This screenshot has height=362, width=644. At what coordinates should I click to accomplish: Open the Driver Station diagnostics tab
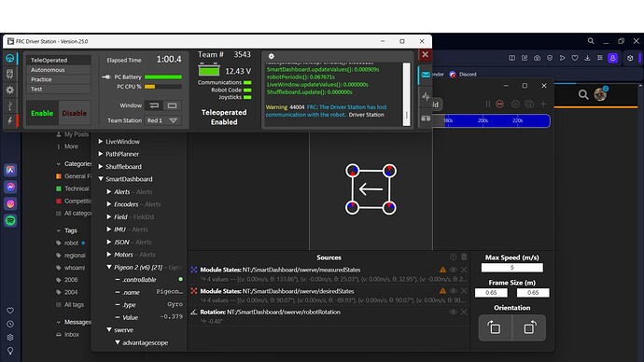click(10, 75)
